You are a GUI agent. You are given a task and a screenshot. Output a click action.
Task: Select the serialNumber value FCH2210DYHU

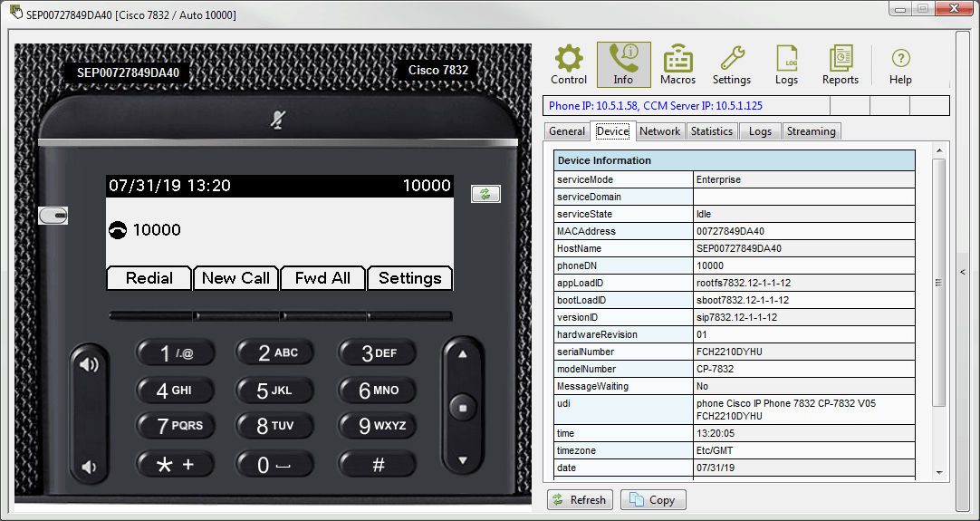coord(803,352)
